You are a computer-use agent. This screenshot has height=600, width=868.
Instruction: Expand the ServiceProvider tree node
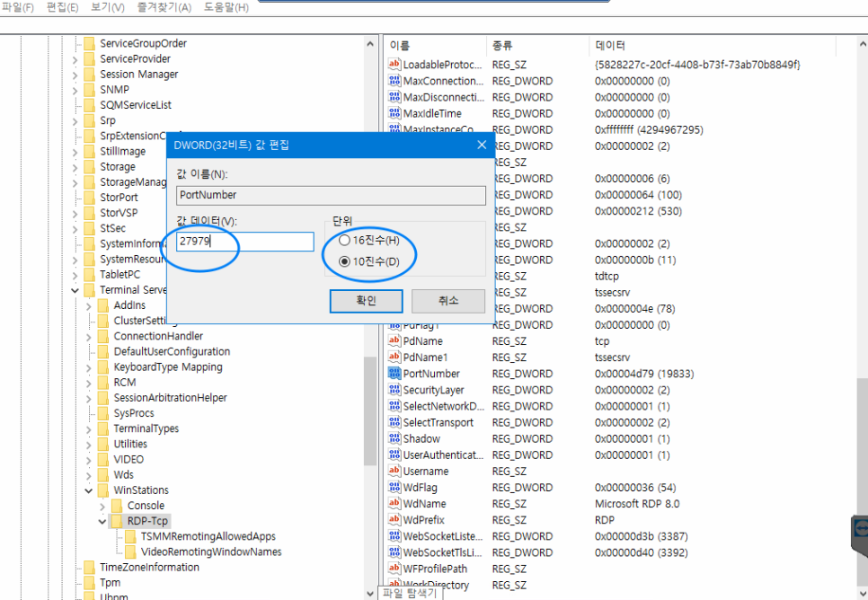pyautogui.click(x=75, y=59)
